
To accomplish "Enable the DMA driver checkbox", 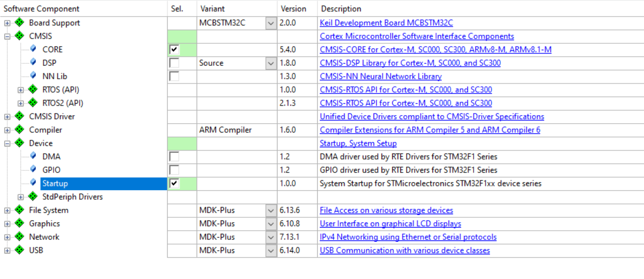I will pos(174,156).
